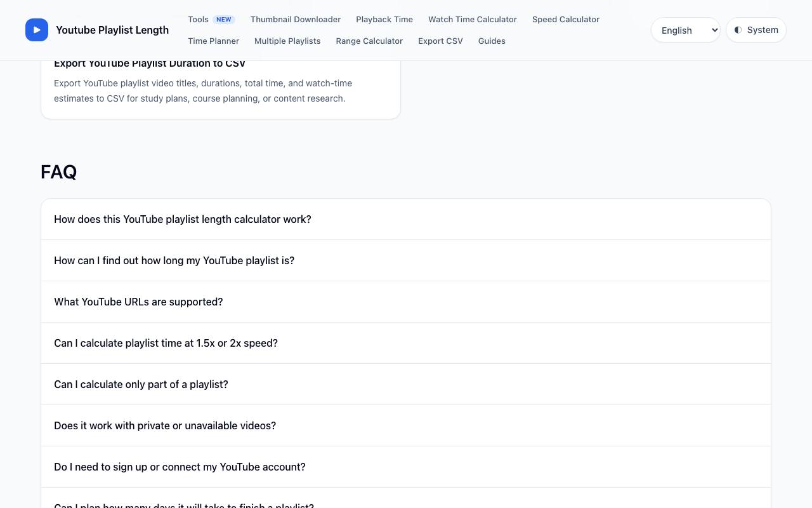The width and height of the screenshot is (812, 508).
Task: Click the half-moon theme icon
Action: click(738, 30)
